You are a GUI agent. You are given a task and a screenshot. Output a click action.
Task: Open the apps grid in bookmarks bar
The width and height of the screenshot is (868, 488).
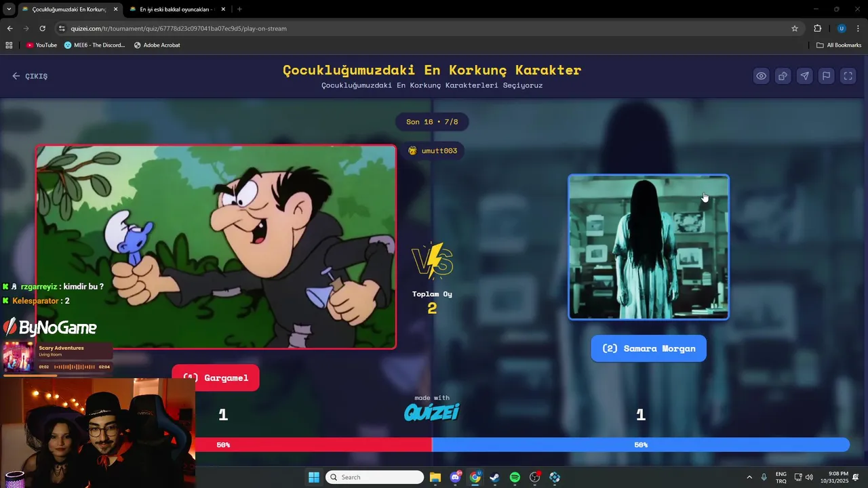pyautogui.click(x=9, y=45)
